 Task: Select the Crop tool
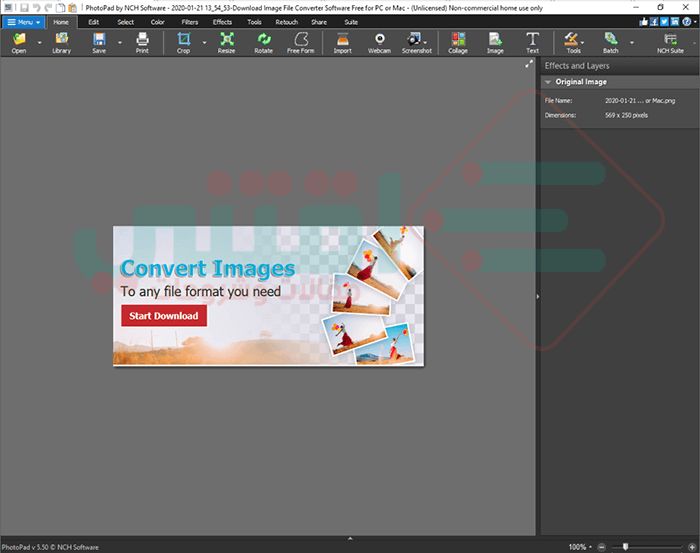(183, 43)
